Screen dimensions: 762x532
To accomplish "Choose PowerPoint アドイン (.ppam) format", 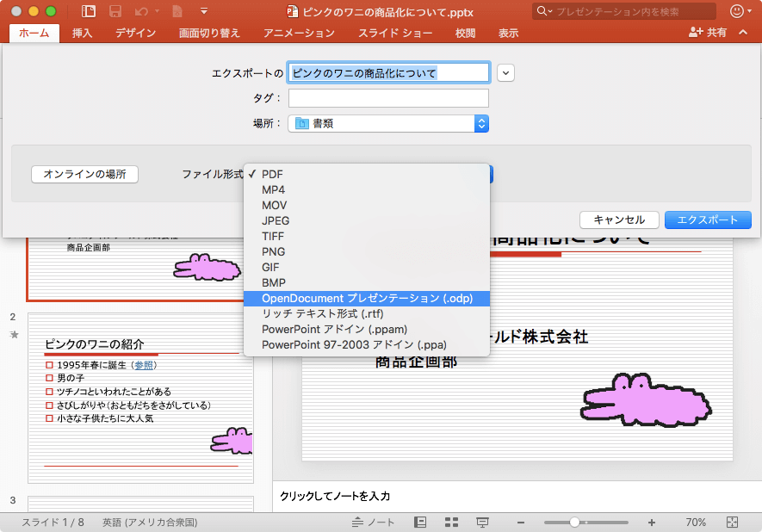I will click(367, 330).
